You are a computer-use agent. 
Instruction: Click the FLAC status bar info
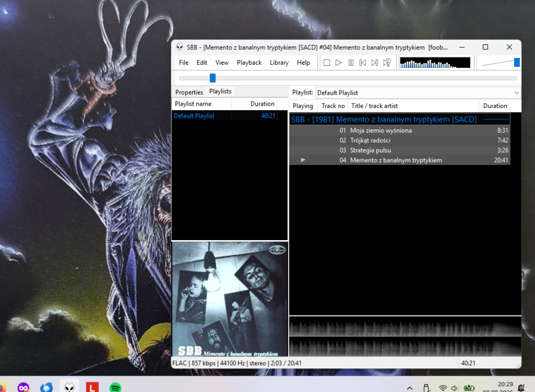(237, 363)
